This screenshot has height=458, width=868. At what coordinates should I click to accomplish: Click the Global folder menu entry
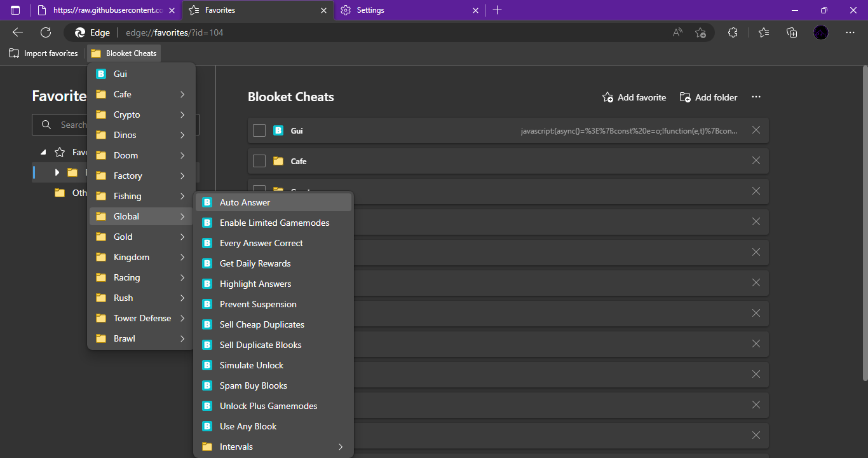tap(141, 216)
